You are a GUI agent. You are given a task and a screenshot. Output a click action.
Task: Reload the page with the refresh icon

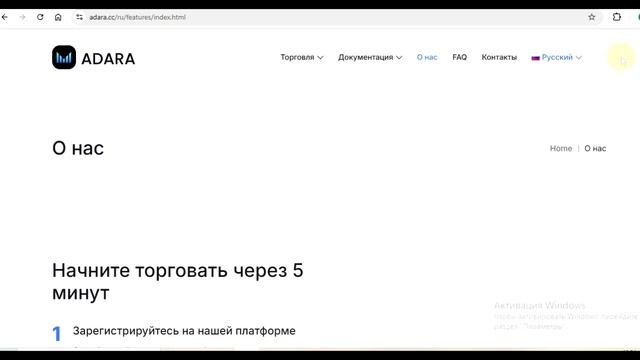(40, 17)
